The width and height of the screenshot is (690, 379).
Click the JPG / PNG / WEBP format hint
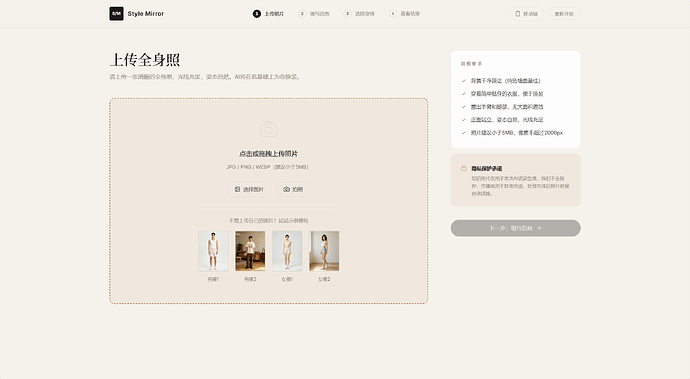267,167
